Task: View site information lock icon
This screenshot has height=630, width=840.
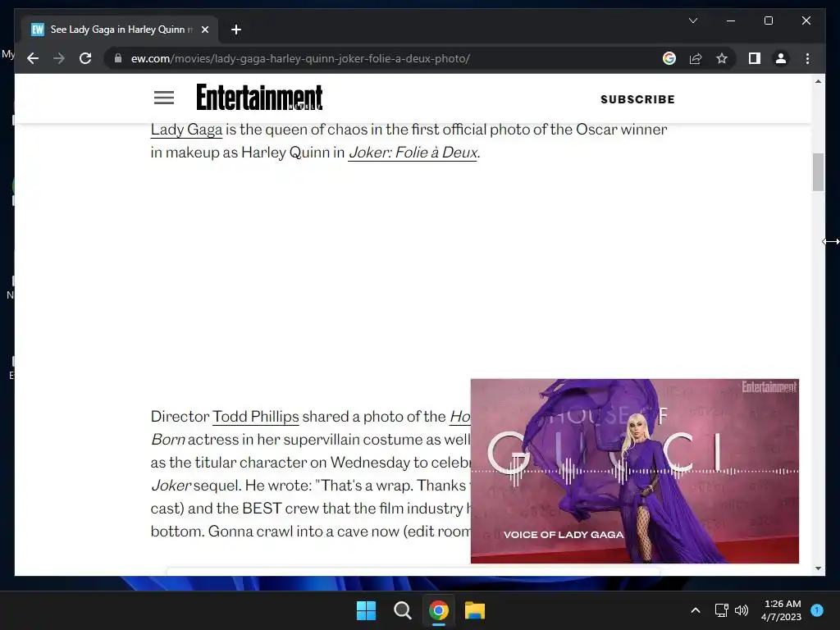Action: [x=118, y=58]
